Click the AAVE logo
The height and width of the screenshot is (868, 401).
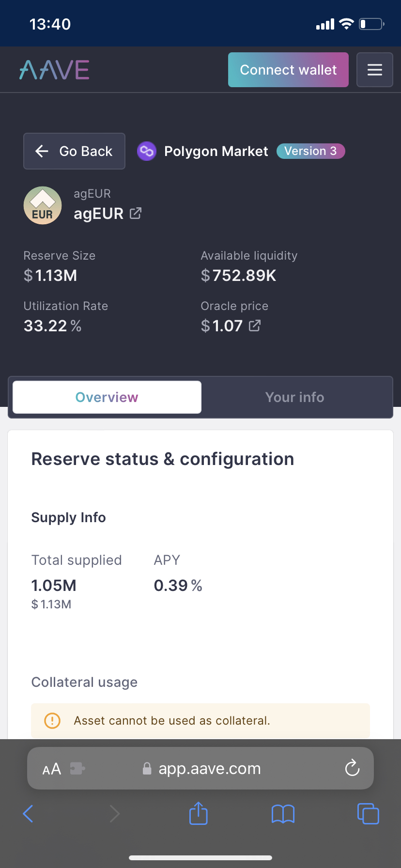[53, 69]
